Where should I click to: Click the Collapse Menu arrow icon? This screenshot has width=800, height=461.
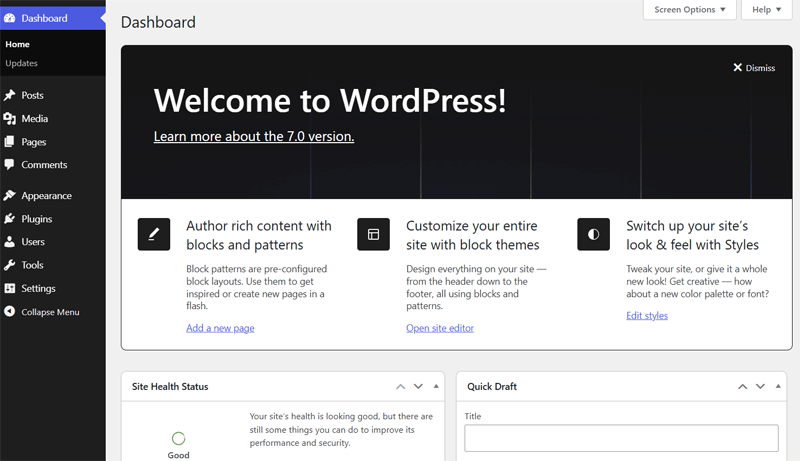[10, 312]
